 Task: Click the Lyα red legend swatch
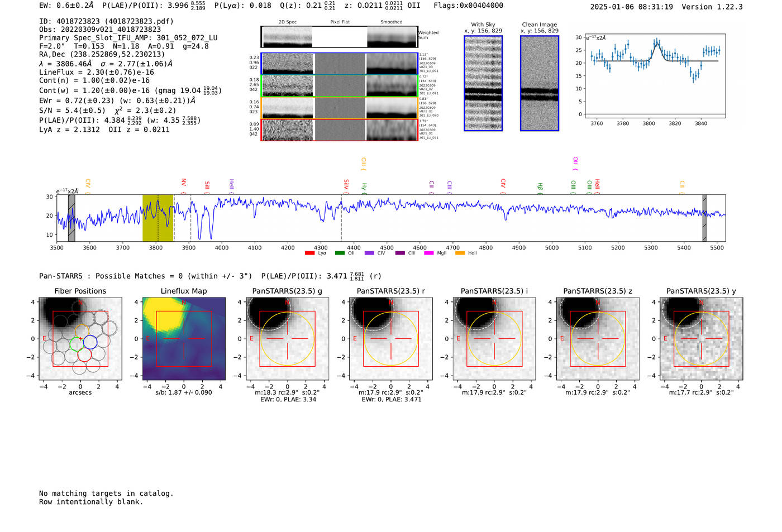pyautogui.click(x=309, y=253)
